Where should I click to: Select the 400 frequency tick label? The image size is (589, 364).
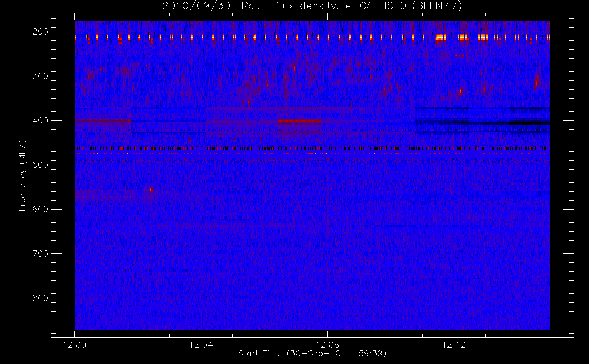[40, 120]
